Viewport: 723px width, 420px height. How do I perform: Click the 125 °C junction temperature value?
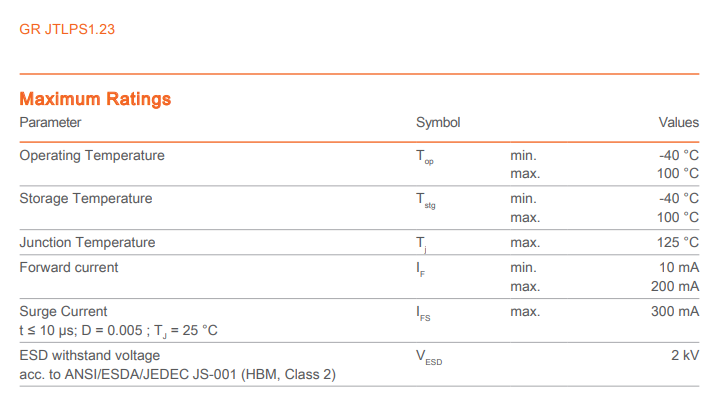[x=677, y=243]
